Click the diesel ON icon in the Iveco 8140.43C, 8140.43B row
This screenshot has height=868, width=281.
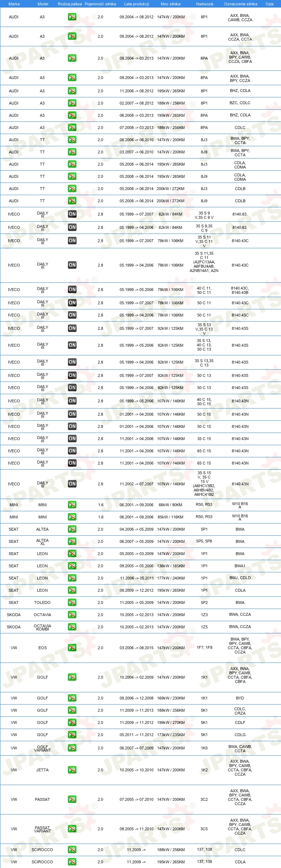pyautogui.click(x=72, y=290)
